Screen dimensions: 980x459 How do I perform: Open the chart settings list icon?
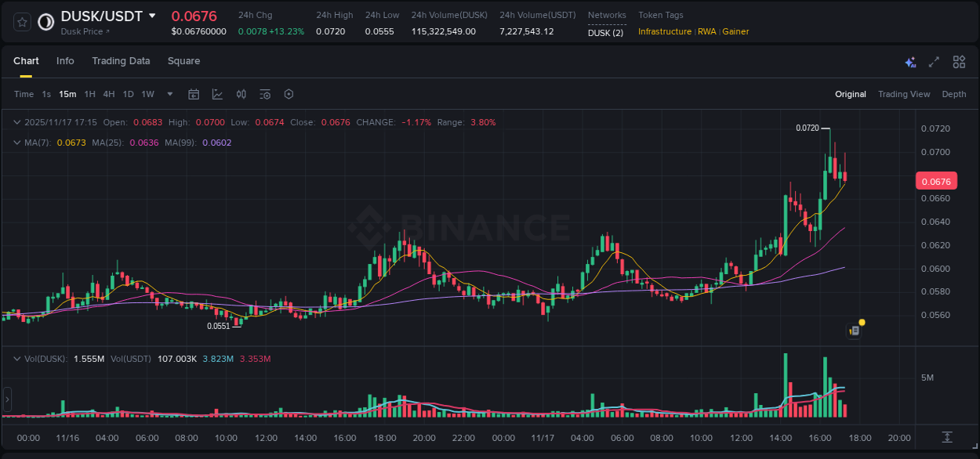(x=264, y=94)
